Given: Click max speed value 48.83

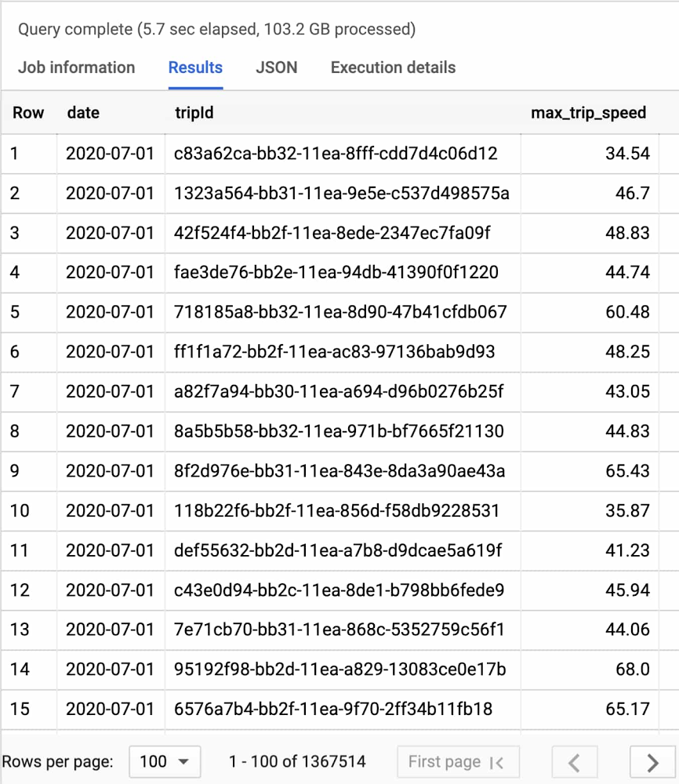Looking at the screenshot, I should point(627,233).
